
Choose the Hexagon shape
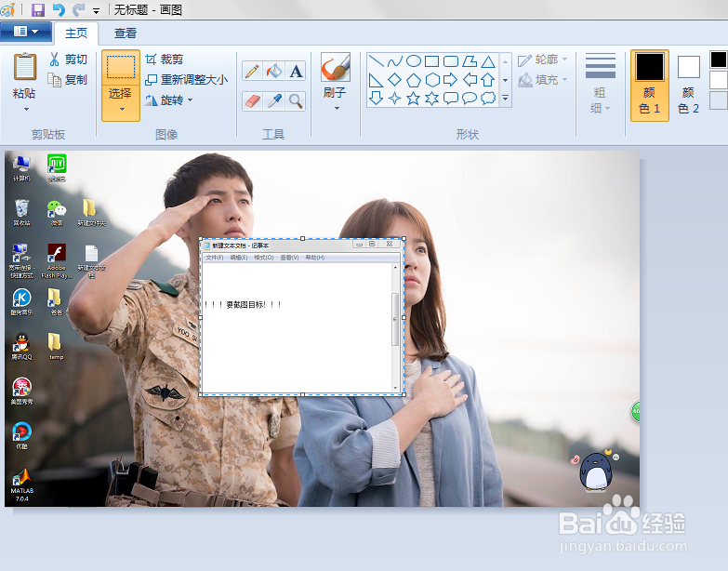[x=431, y=80]
